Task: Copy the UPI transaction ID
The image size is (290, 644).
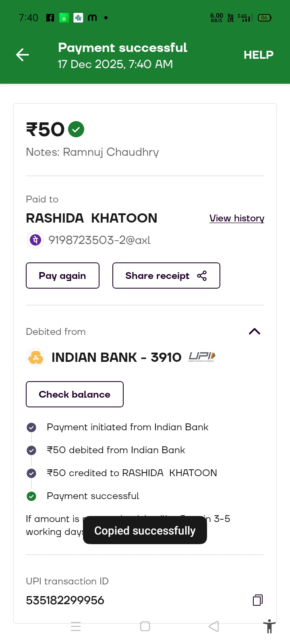Action: 258,600
